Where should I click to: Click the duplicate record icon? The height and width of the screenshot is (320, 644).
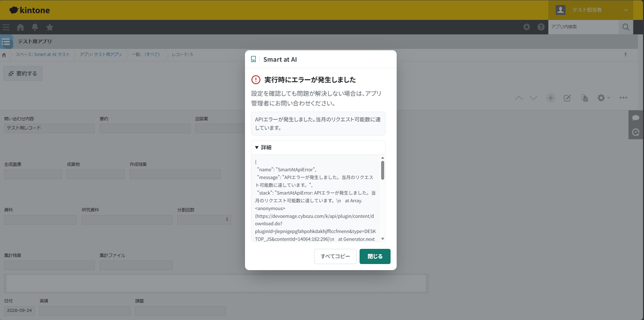click(x=584, y=98)
